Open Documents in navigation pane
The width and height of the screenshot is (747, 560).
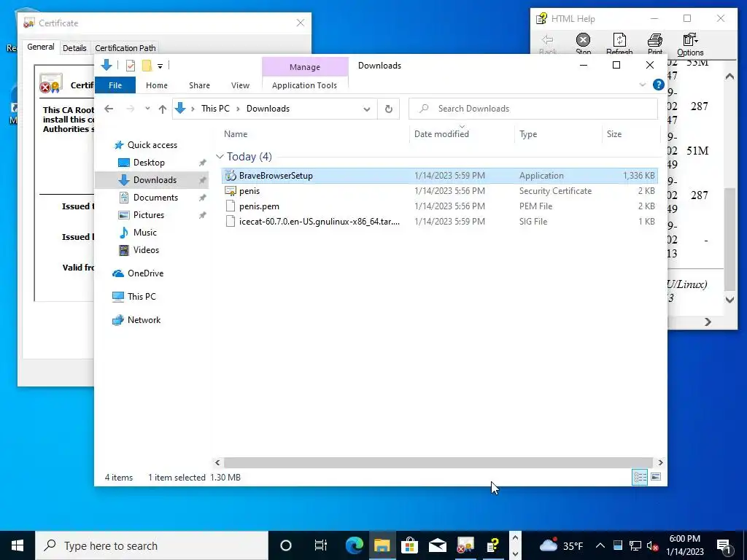pyautogui.click(x=155, y=198)
